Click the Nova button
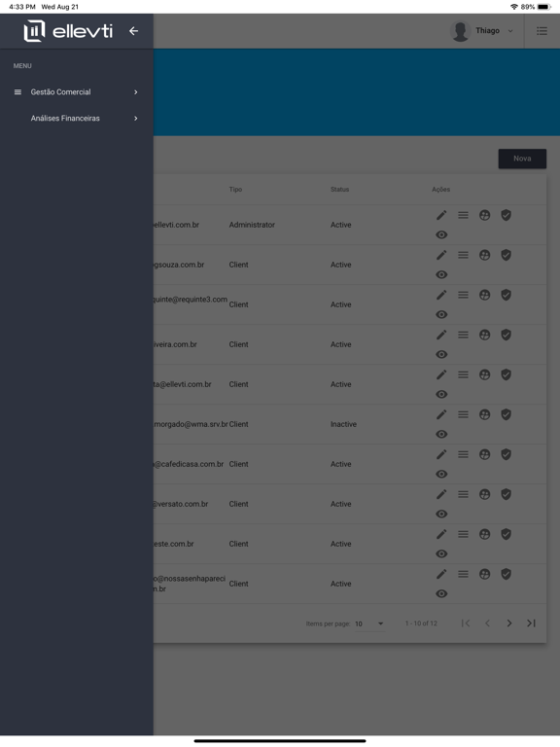Image resolution: width=560 pixels, height=747 pixels. [x=522, y=159]
